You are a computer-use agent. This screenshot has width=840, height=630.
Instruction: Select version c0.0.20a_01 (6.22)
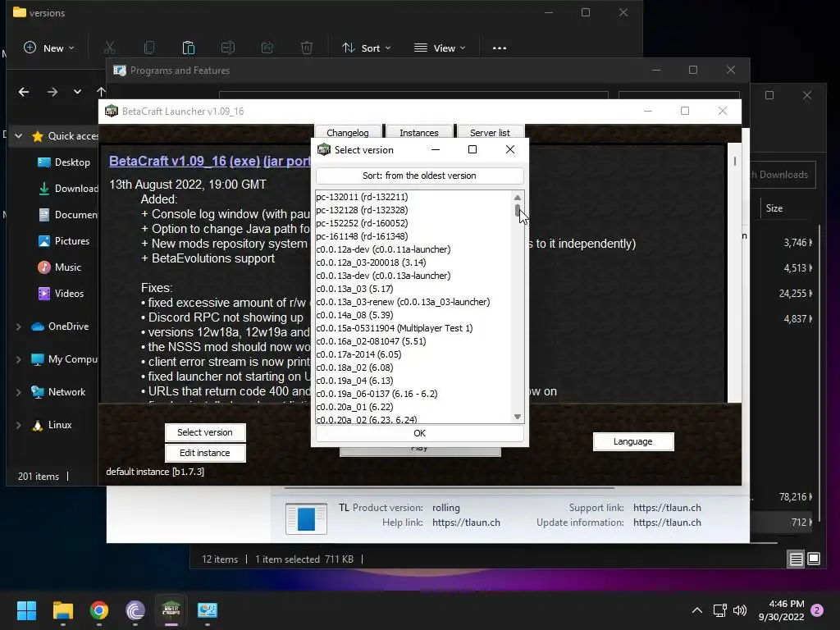click(354, 407)
